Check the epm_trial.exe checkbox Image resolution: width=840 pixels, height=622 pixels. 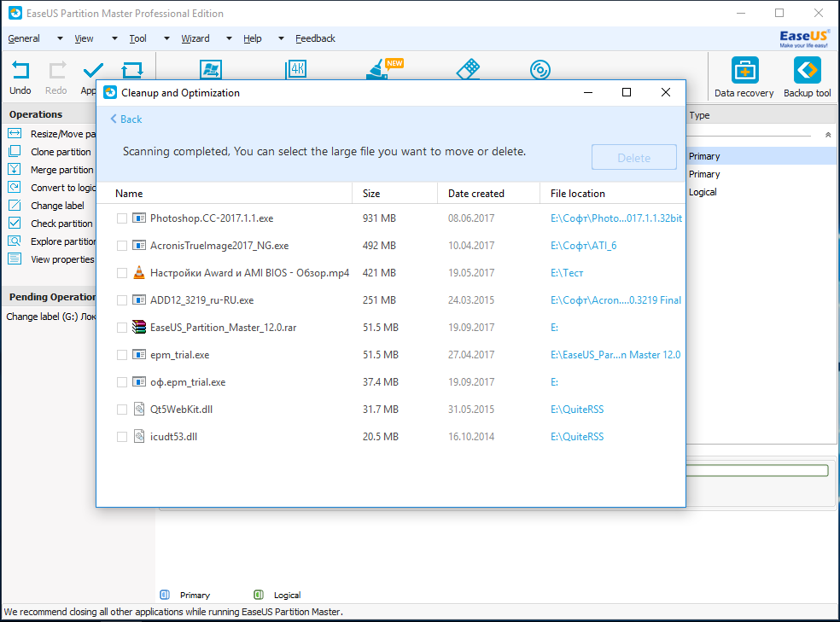(x=122, y=355)
